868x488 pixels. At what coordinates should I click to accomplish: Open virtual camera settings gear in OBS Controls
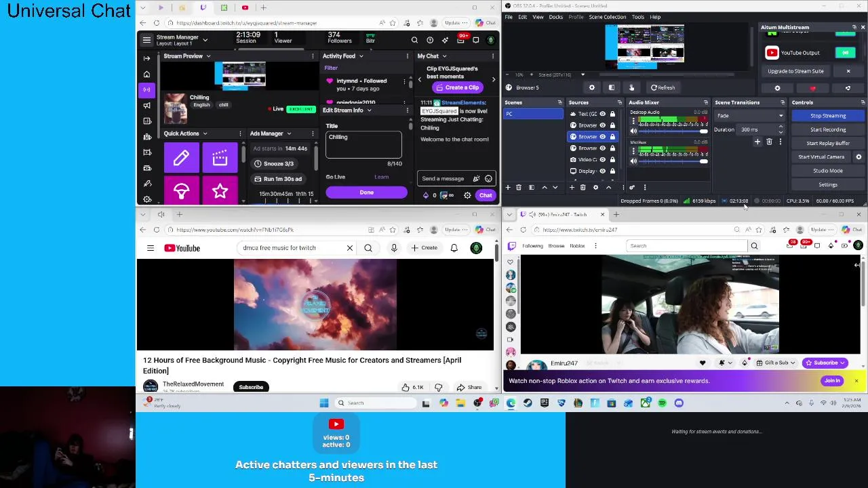[x=859, y=157]
